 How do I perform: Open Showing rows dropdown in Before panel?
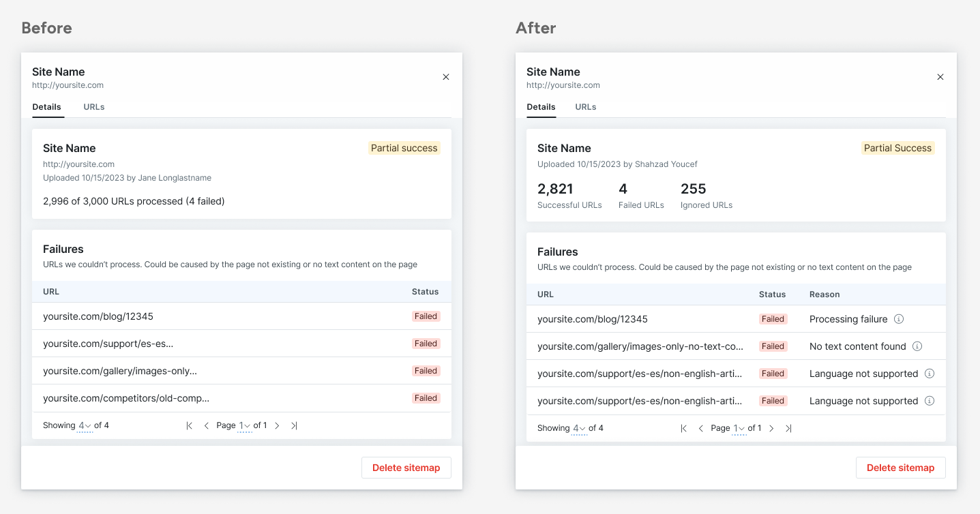point(85,425)
